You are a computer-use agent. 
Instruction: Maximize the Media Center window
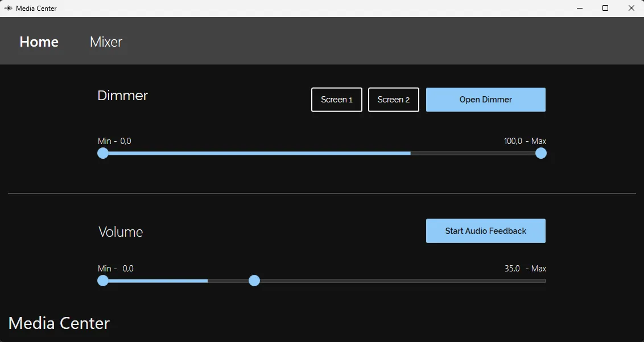(x=605, y=8)
